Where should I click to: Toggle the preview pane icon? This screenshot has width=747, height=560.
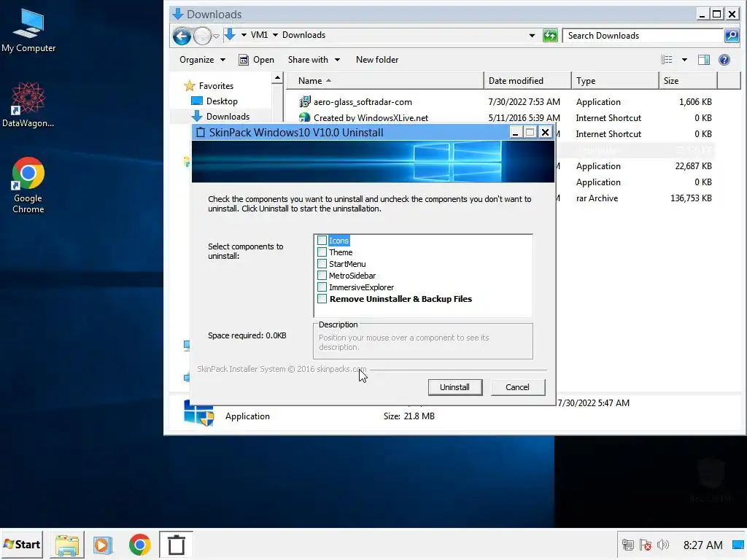pos(704,60)
